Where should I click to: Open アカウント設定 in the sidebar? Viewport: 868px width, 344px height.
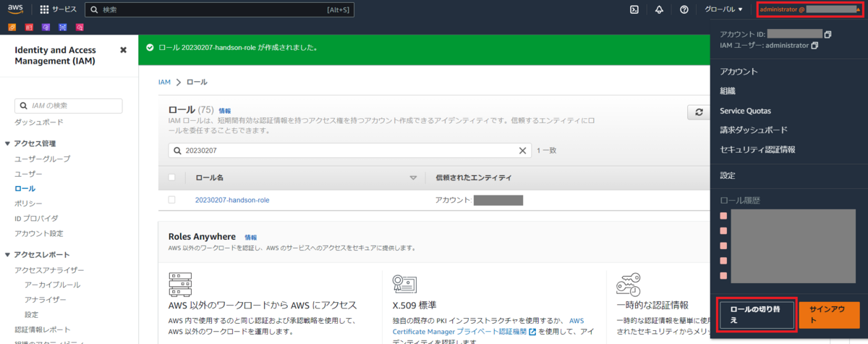(x=38, y=233)
